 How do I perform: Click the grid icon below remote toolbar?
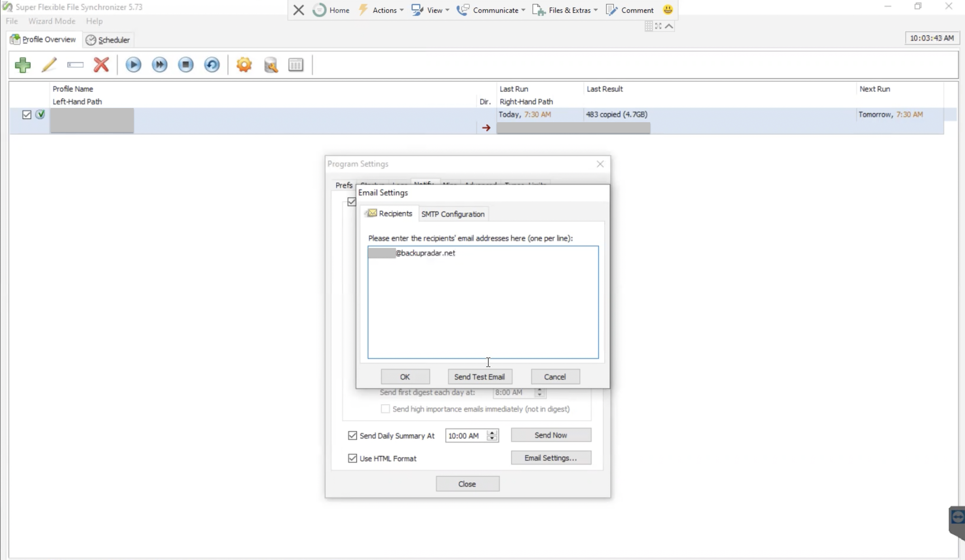[649, 26]
